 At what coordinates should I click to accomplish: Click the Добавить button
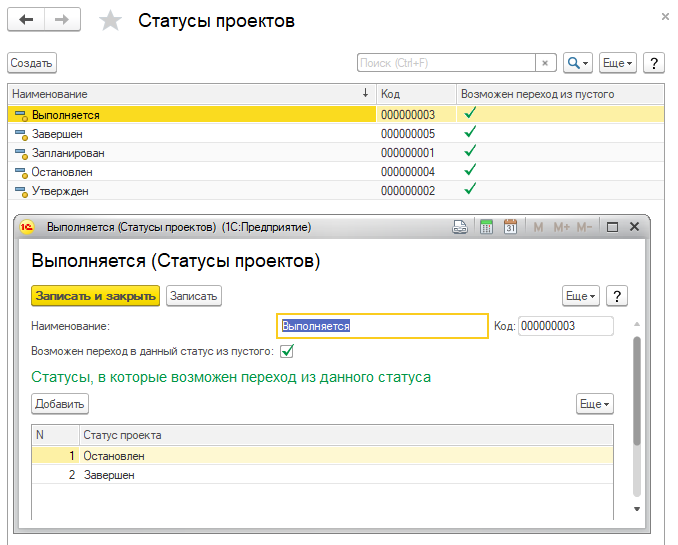click(x=60, y=404)
